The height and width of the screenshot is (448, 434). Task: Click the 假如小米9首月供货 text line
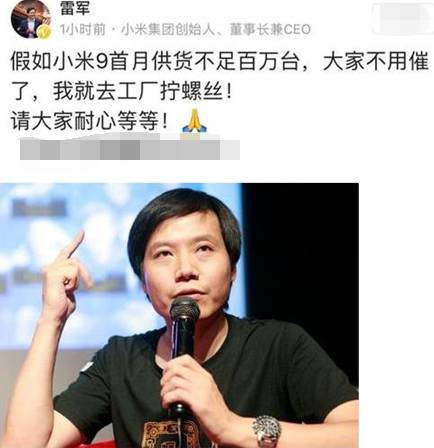[x=219, y=62]
